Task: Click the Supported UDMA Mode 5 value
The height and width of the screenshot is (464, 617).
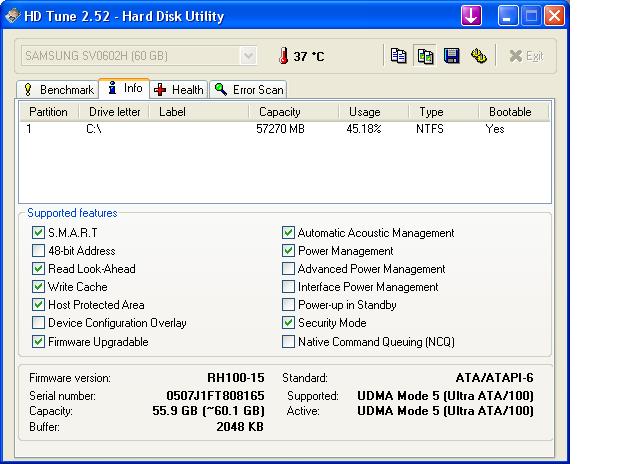Action: pyautogui.click(x=445, y=396)
